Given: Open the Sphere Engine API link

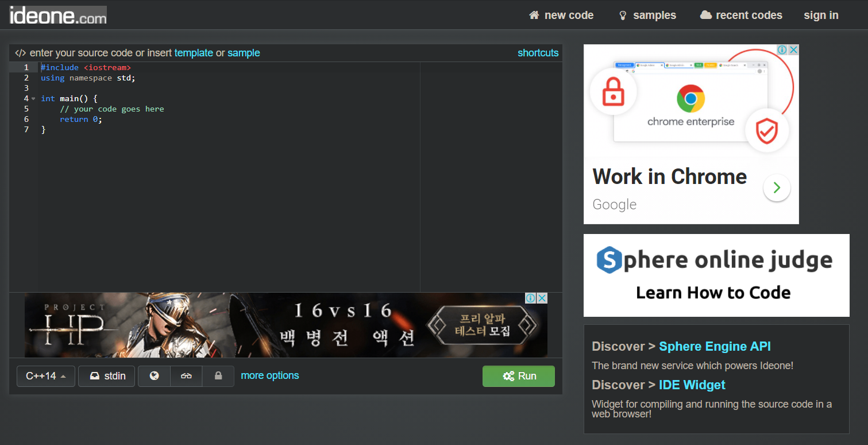Looking at the screenshot, I should 715,346.
